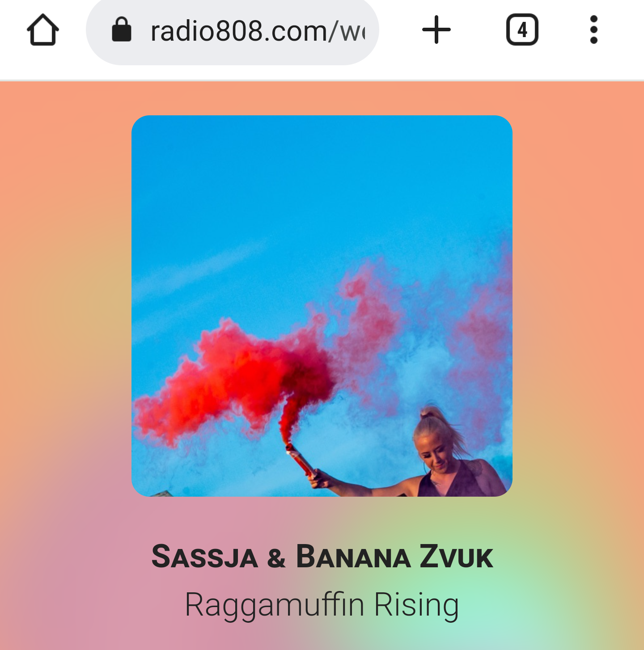The image size is (644, 650).
Task: Tap the Raggamuffin Rising track title
Action: click(x=322, y=605)
